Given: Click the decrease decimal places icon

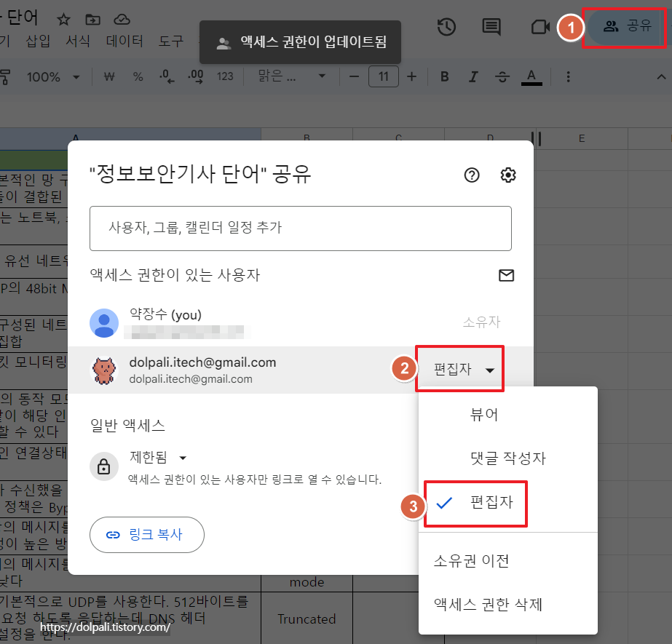Looking at the screenshot, I should [166, 76].
